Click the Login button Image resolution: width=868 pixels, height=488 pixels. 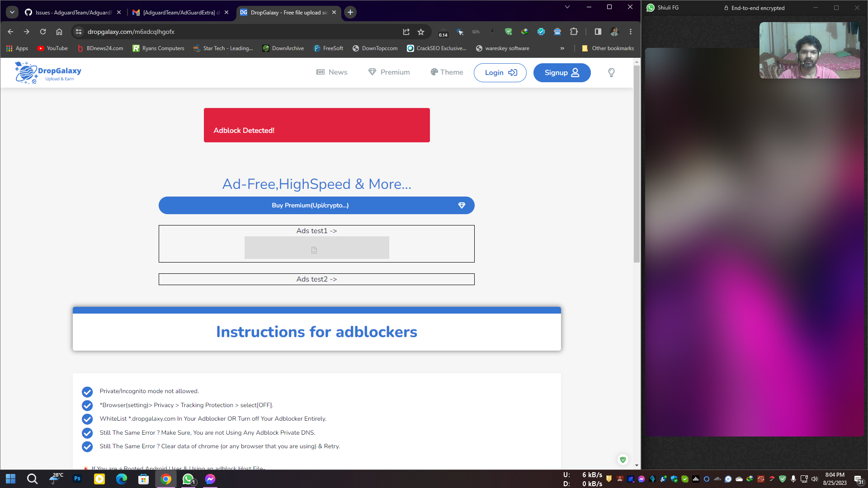coord(500,72)
